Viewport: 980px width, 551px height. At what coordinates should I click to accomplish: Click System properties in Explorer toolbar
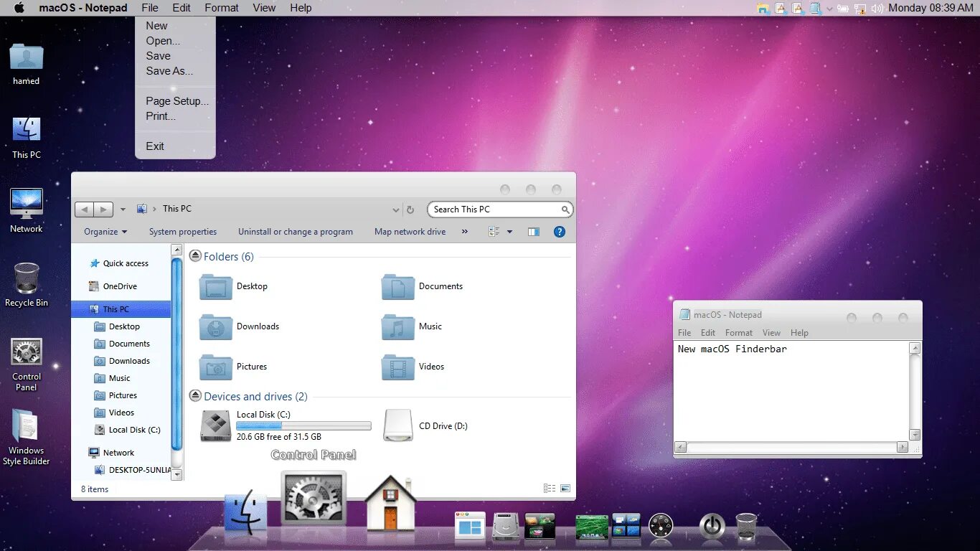[x=183, y=232]
